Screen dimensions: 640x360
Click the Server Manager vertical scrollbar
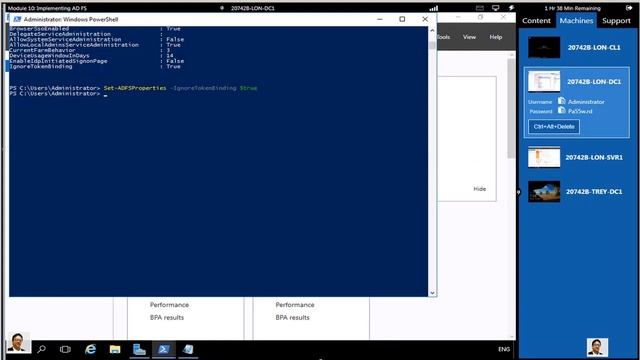pyautogui.click(x=511, y=109)
